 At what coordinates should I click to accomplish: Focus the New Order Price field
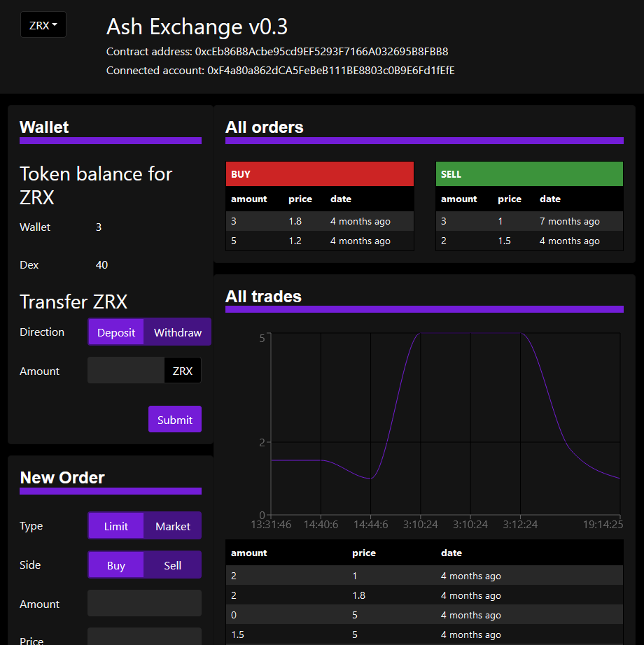144,637
